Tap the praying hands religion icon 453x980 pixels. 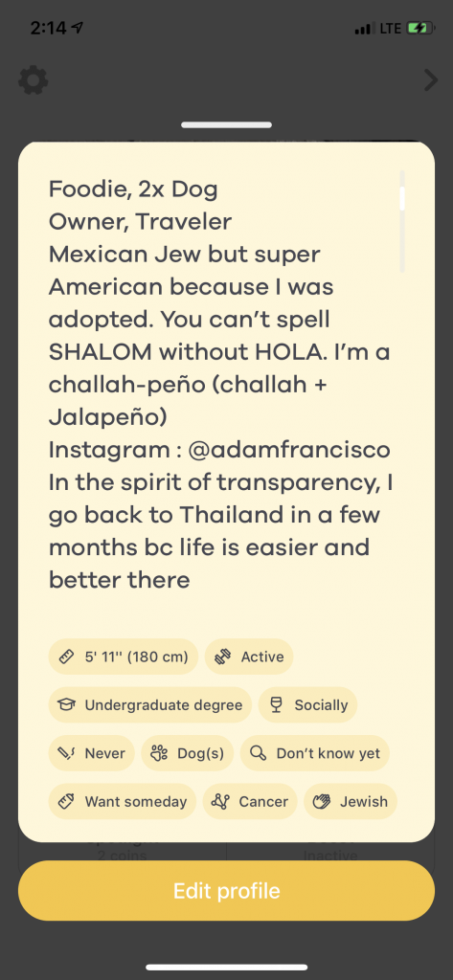coord(322,801)
